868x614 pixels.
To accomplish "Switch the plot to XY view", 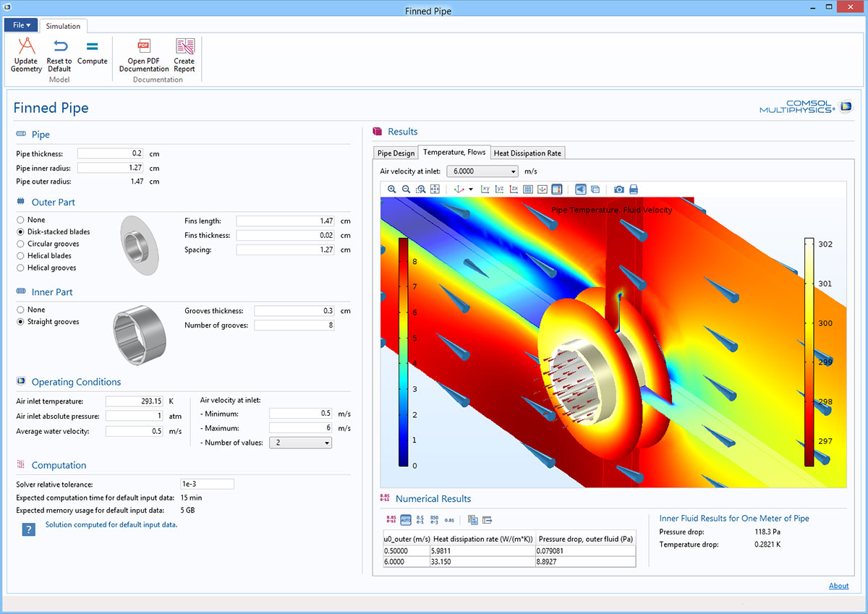I will 485,189.
